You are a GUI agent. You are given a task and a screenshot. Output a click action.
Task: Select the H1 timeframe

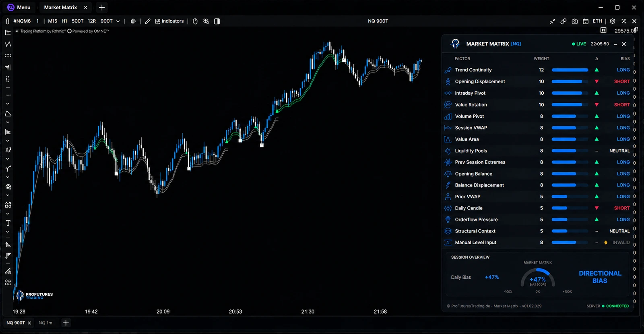(x=64, y=21)
